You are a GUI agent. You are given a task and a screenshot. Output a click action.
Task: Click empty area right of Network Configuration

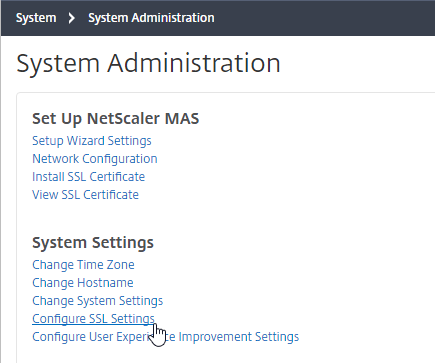click(293, 159)
